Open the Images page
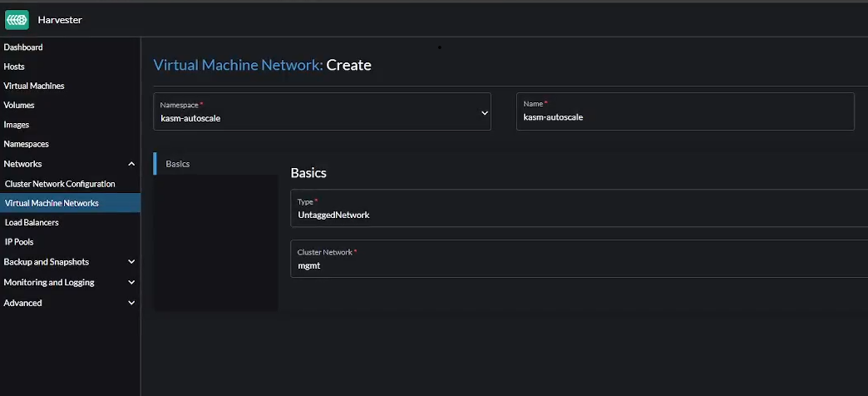 coord(17,125)
